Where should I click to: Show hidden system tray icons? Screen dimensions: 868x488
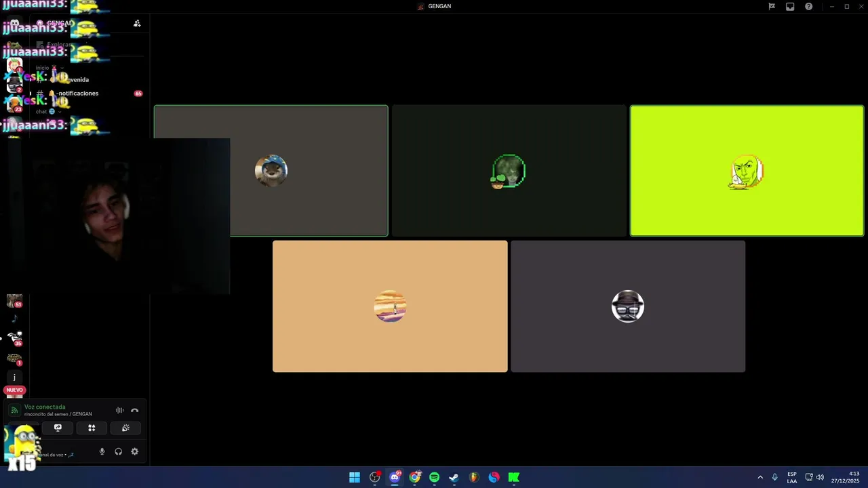click(760, 477)
